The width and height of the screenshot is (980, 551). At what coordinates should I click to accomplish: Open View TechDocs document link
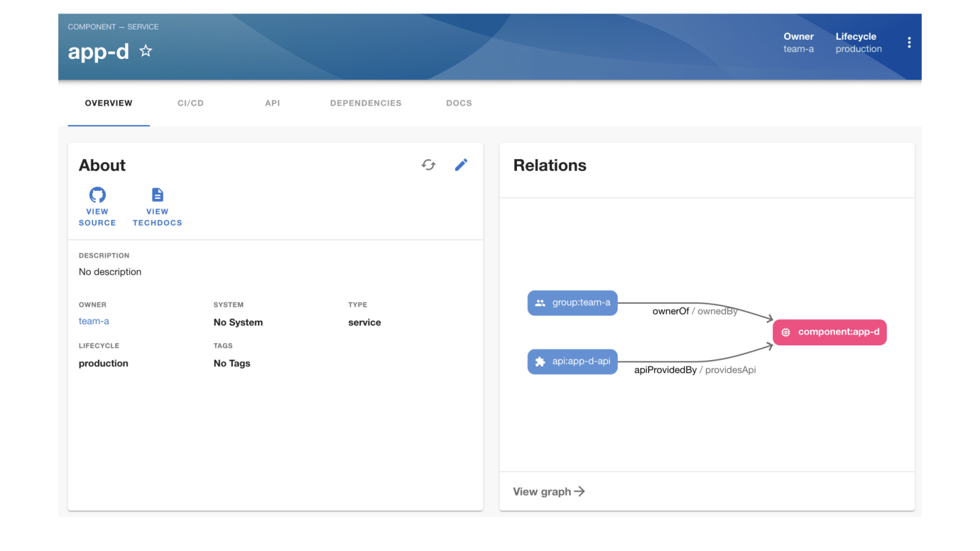(157, 207)
